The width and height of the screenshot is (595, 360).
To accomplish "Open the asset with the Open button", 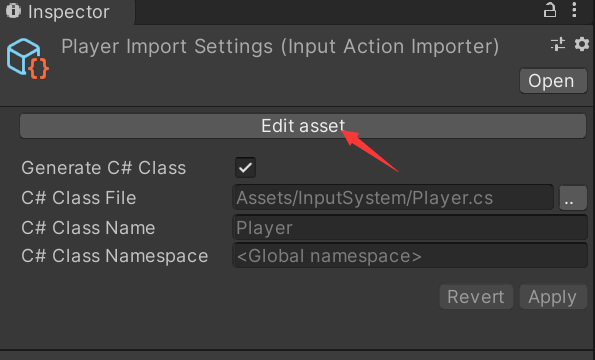I will click(x=553, y=81).
